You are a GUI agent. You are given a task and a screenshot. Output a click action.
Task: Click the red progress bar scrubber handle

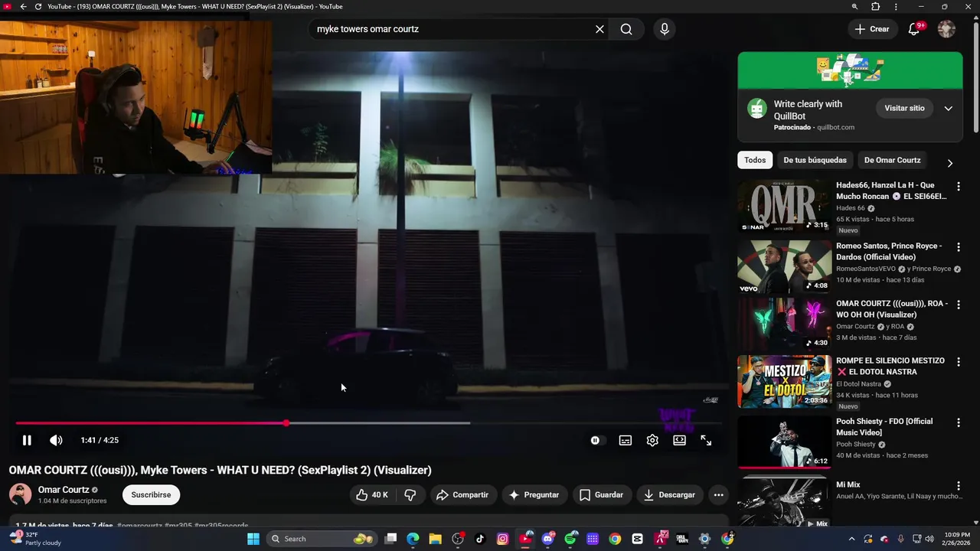click(286, 422)
